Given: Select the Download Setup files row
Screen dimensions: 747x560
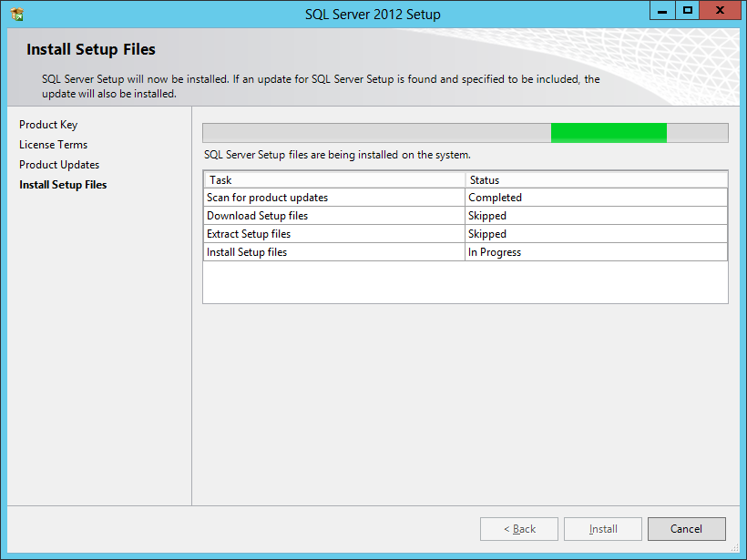Looking at the screenshot, I should click(257, 216).
